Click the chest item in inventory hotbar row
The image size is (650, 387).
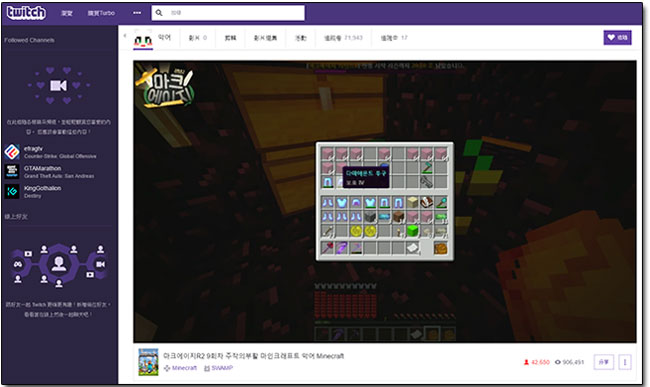coord(440,248)
